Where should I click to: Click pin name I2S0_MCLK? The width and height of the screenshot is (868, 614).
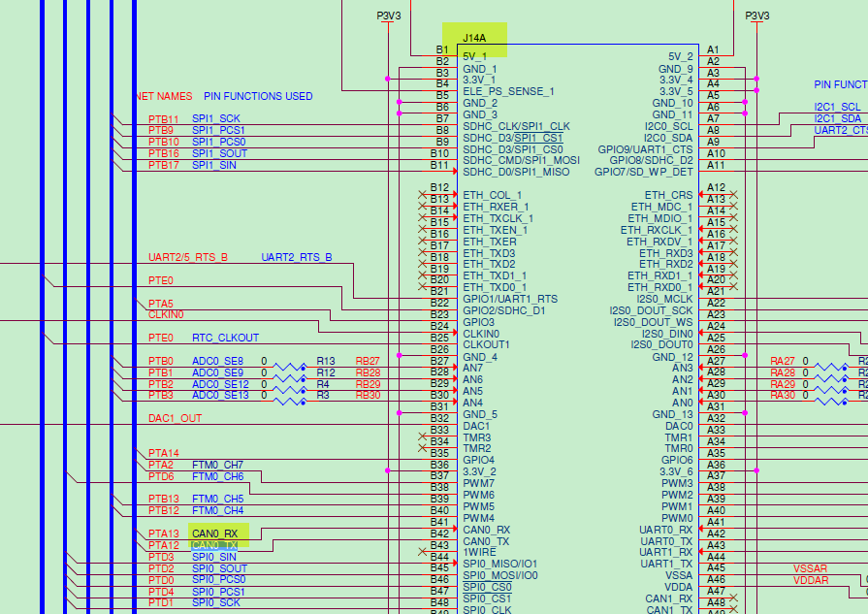[x=664, y=299]
